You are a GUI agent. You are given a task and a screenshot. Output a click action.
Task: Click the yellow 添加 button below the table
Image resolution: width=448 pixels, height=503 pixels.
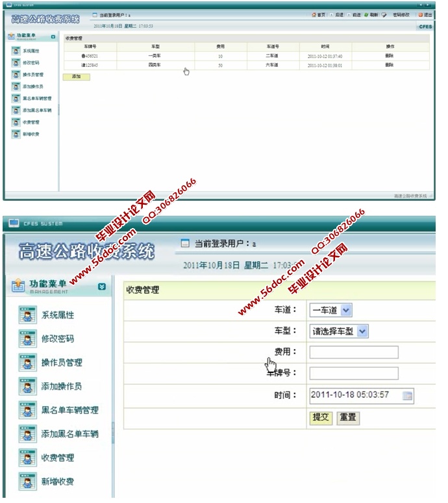click(x=76, y=77)
